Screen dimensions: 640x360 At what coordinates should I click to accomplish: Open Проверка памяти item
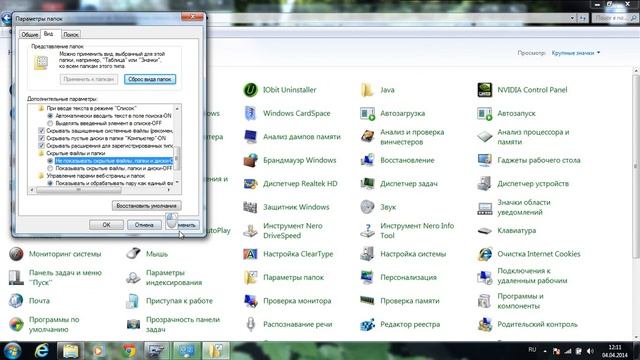(400, 301)
